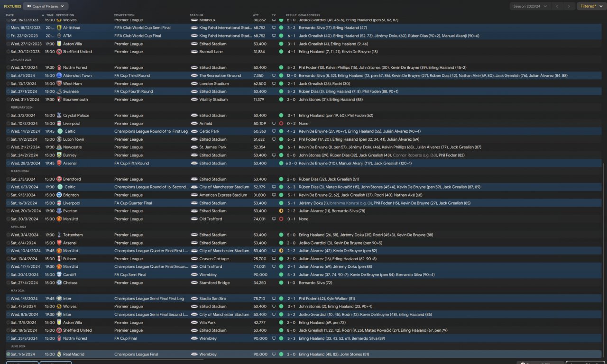The width and height of the screenshot is (607, 364).
Task: Click the West Ham club badge
Action: click(59, 84)
